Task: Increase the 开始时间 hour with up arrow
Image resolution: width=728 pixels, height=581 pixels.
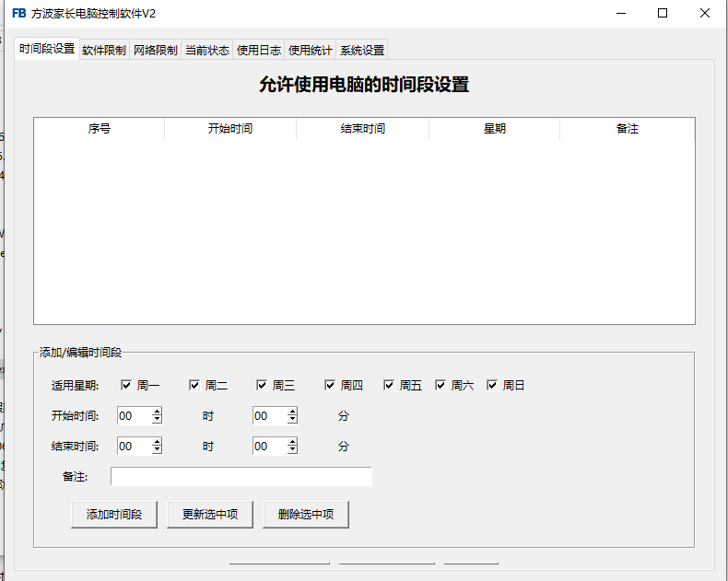Action: [x=157, y=412]
